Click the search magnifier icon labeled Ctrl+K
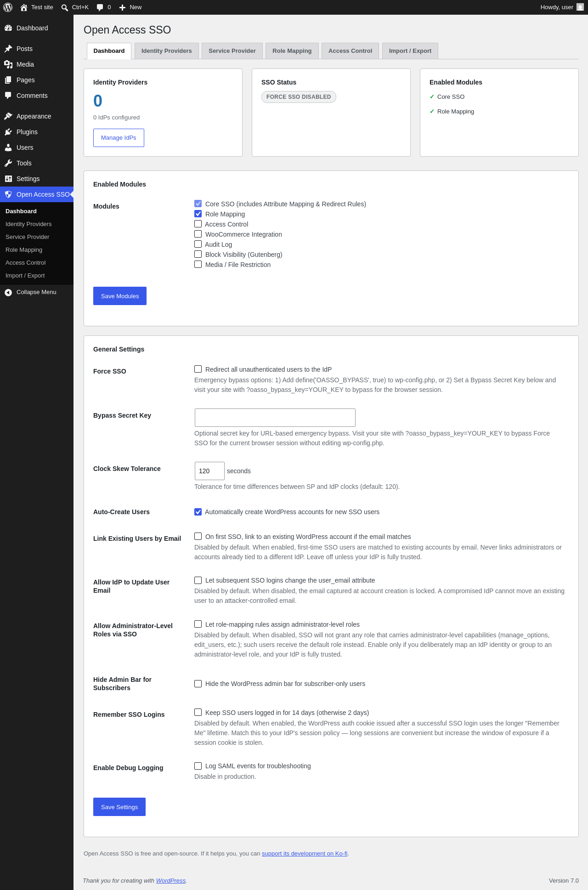 coord(65,7)
